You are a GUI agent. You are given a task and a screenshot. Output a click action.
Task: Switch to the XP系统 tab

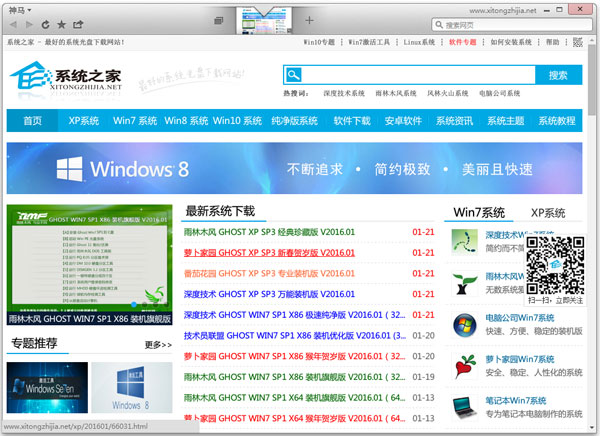coord(548,213)
